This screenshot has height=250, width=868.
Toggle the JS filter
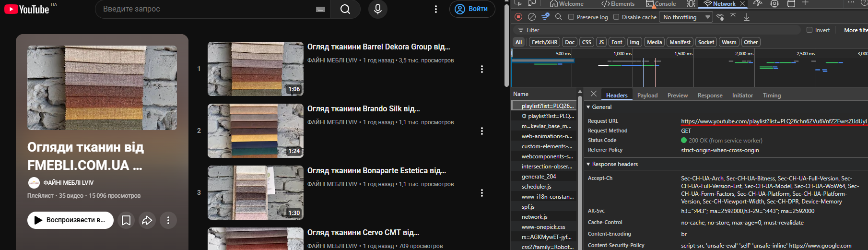pyautogui.click(x=601, y=42)
